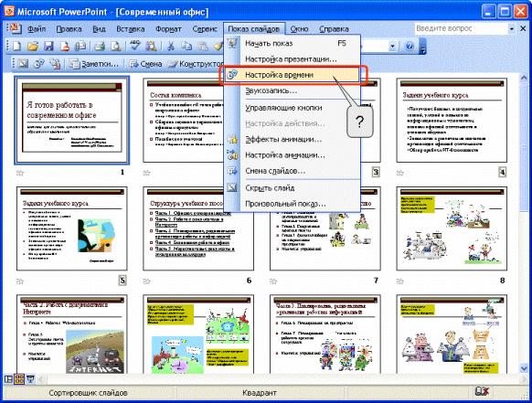Open the zoom combo box dropdown arrow
532x403 pixels.
[x=392, y=46]
